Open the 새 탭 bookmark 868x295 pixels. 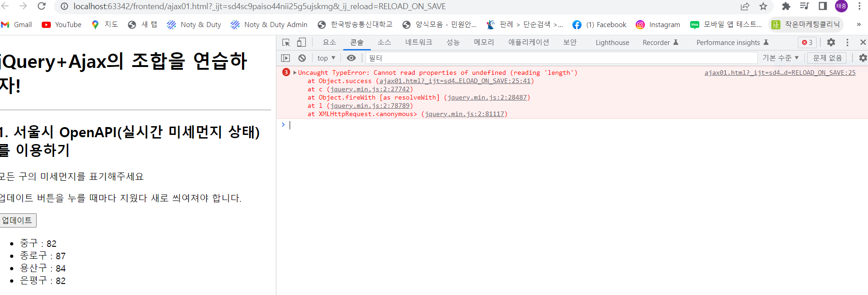143,25
